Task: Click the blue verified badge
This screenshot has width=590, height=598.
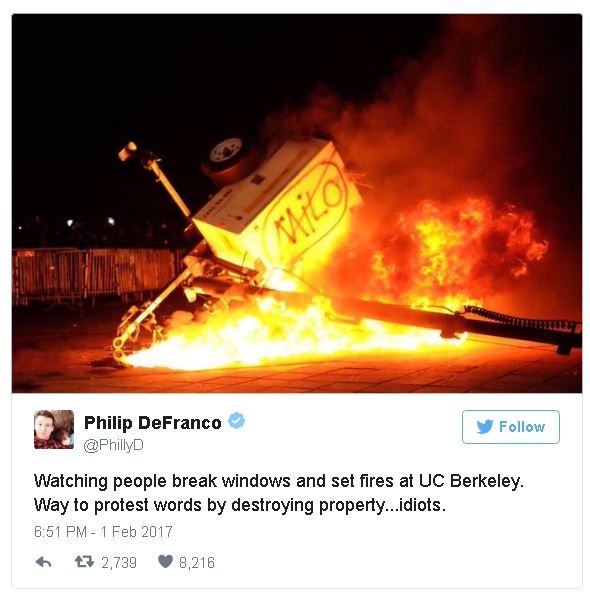Action: (236, 421)
